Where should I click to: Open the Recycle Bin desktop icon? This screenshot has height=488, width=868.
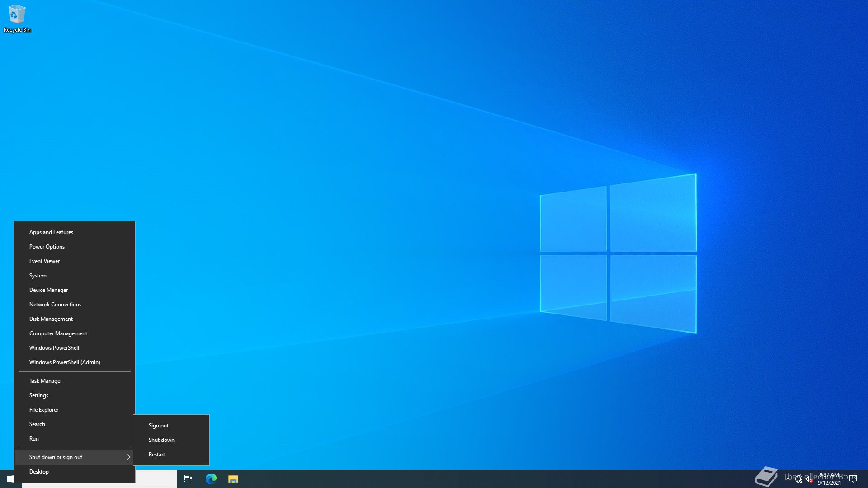(x=17, y=19)
